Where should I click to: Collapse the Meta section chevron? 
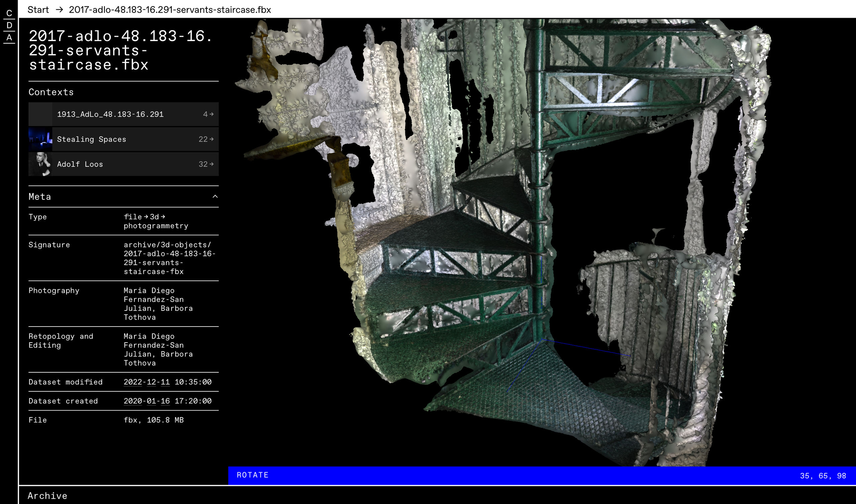(215, 197)
